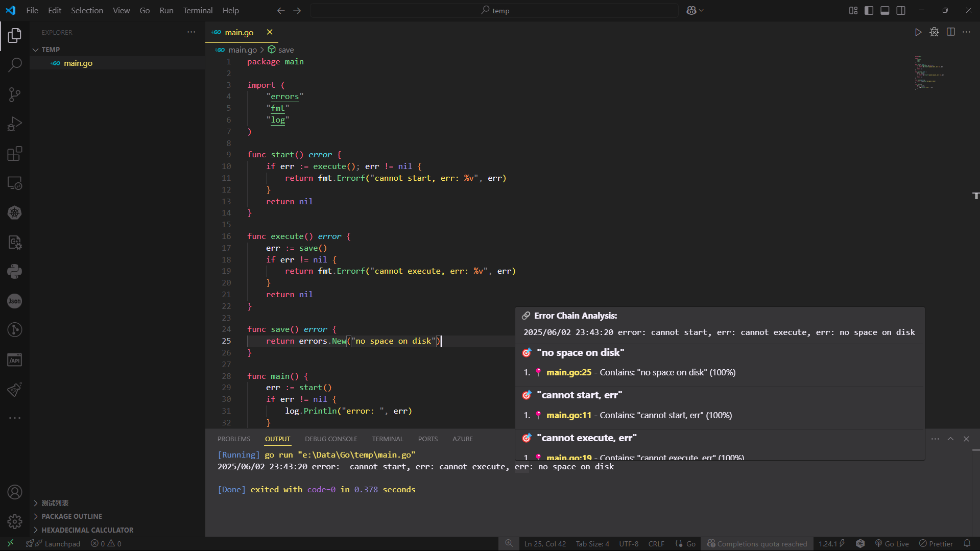Click the remote window icon in status bar
Viewport: 980px width, 551px height.
click(10, 543)
